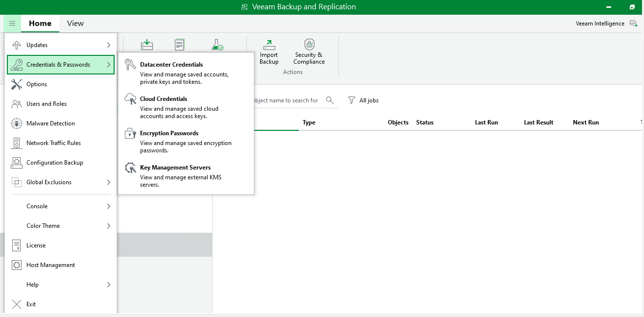This screenshot has width=644, height=317.
Task: Click the Cloud Credentials cloud-key icon
Action: (x=130, y=99)
